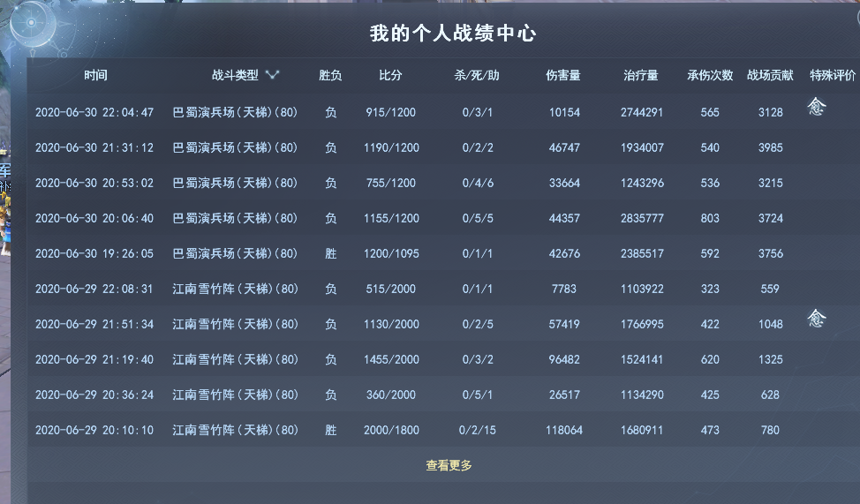
Task: Click score 1190/1200
Action: click(x=391, y=147)
